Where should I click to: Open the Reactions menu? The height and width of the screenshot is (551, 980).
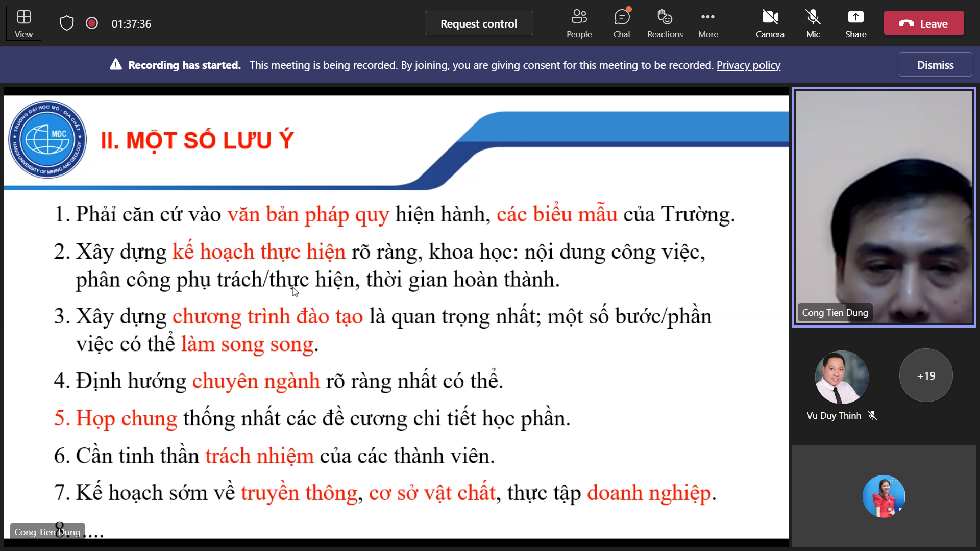[665, 23]
